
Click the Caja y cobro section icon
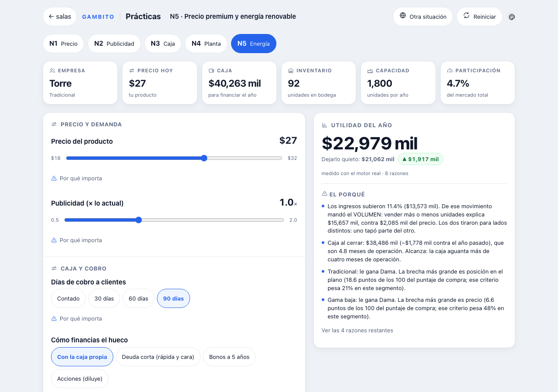[x=54, y=268]
